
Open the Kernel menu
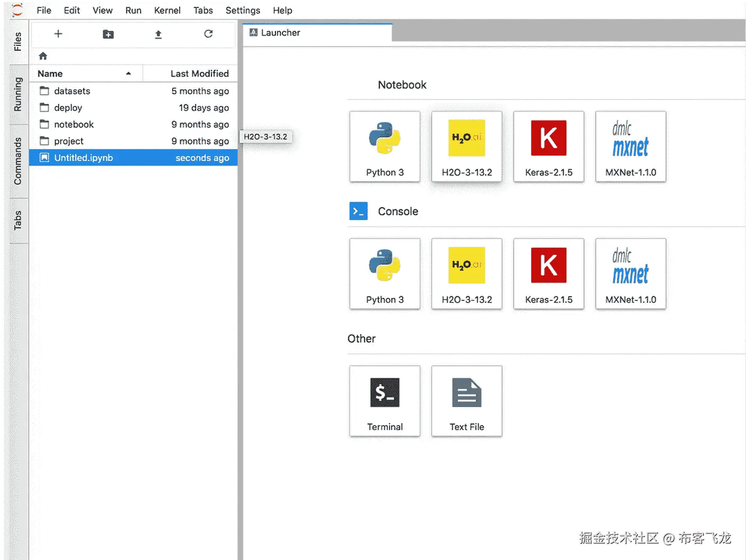tap(167, 10)
